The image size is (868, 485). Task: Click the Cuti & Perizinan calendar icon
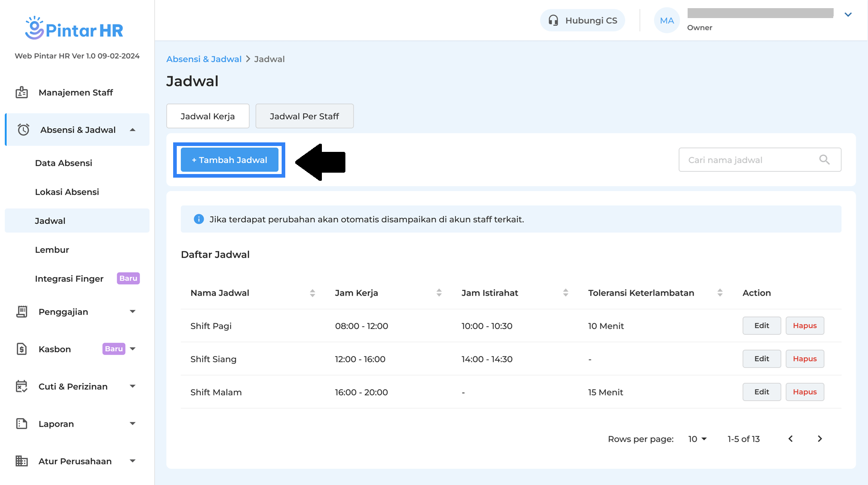pyautogui.click(x=22, y=386)
